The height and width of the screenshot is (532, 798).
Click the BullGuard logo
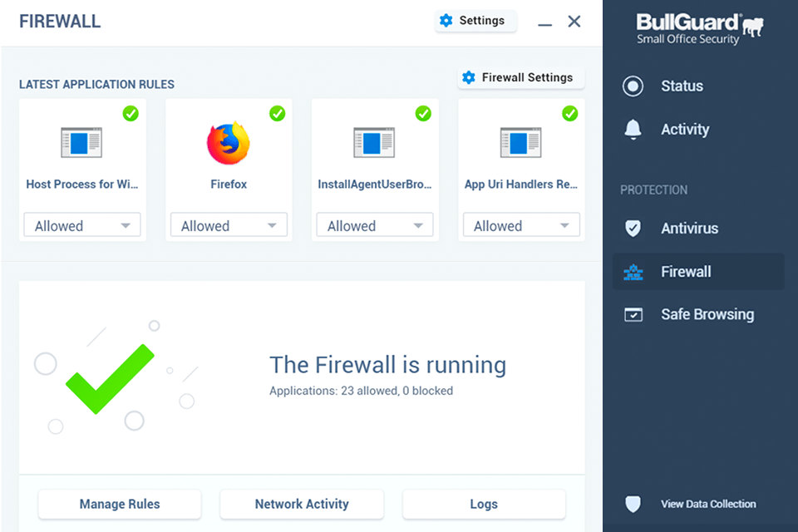point(700,27)
